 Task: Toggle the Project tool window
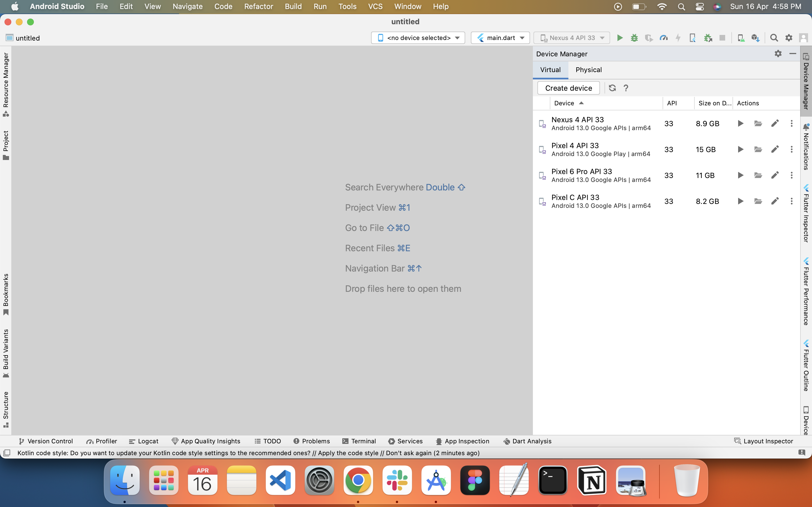(6, 145)
